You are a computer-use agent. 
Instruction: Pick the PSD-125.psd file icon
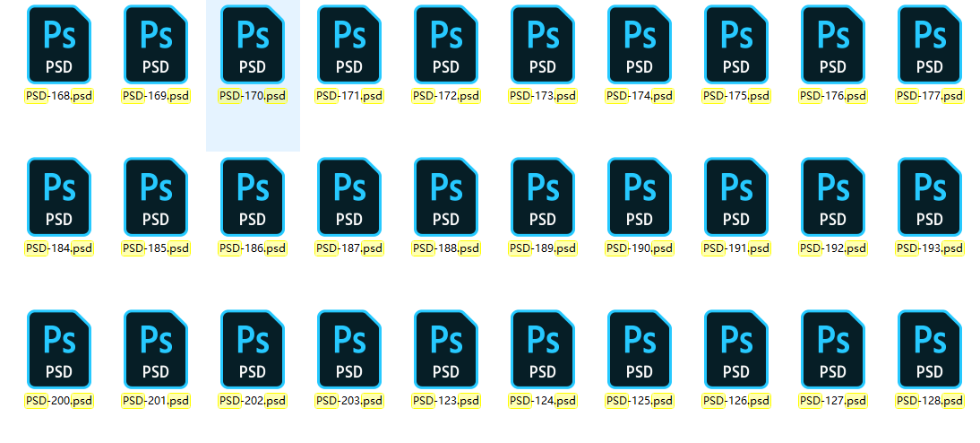click(x=640, y=349)
